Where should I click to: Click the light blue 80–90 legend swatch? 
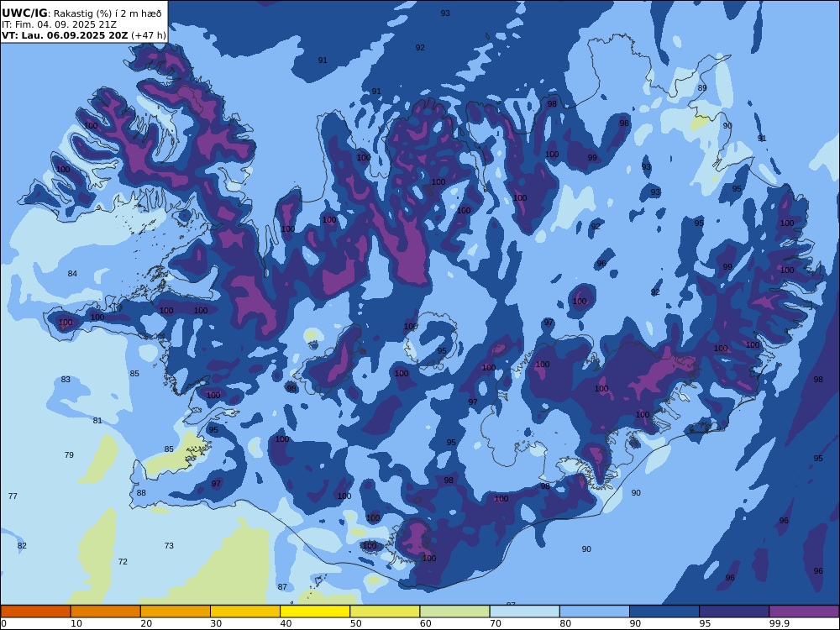[x=595, y=612]
